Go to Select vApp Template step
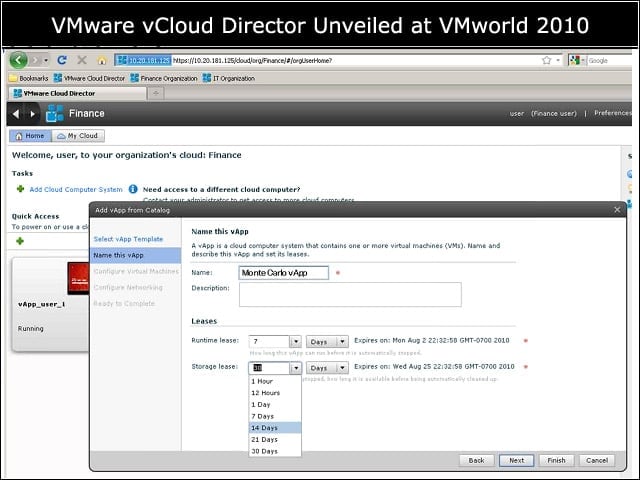Screen dimensions: 640x480 tap(128, 239)
